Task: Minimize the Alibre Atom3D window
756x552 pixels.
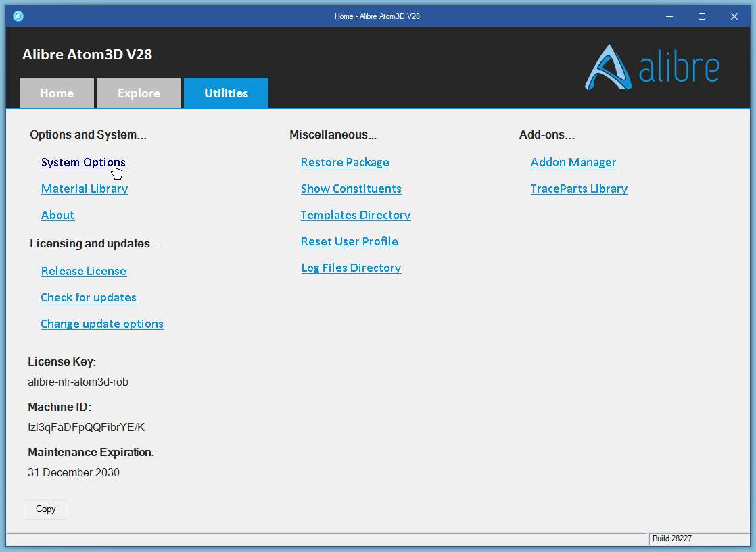Action: [x=669, y=16]
